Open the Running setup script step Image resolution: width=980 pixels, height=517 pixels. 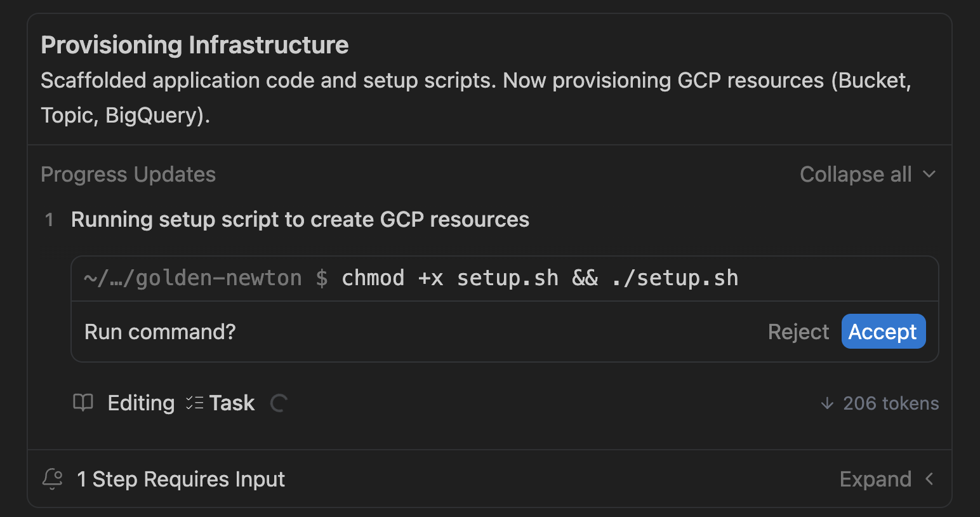click(x=300, y=219)
